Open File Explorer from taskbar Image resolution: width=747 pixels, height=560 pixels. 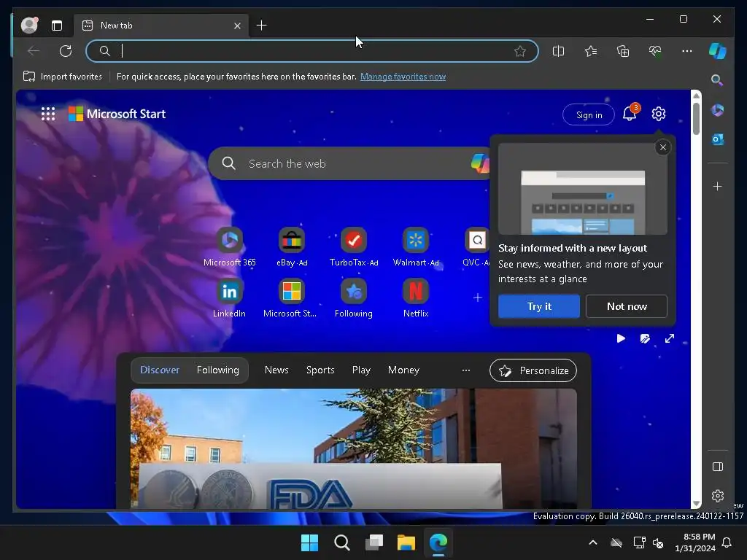406,542
